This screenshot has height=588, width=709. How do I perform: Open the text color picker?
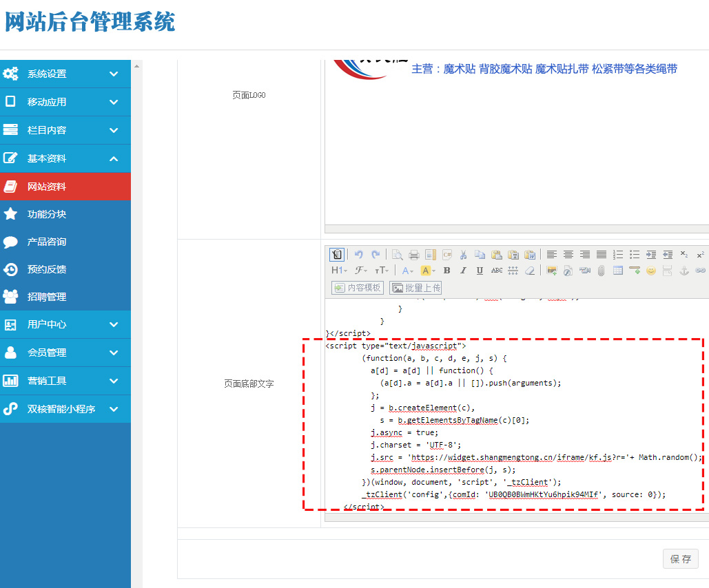coord(408,271)
